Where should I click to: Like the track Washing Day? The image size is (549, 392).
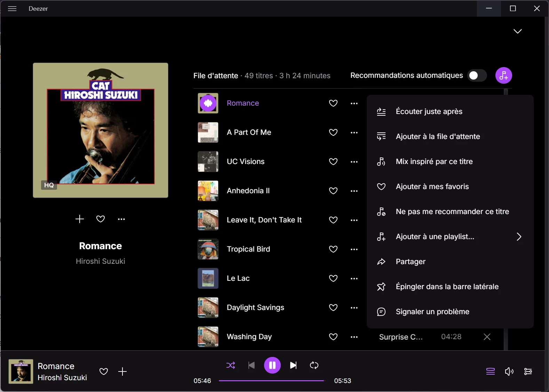click(x=333, y=337)
